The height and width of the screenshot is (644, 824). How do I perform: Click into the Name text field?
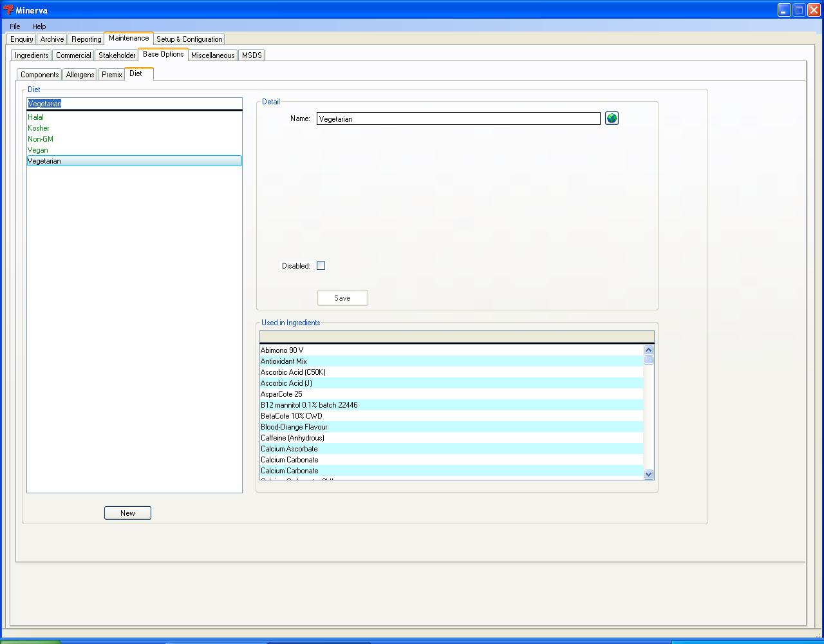tap(458, 118)
